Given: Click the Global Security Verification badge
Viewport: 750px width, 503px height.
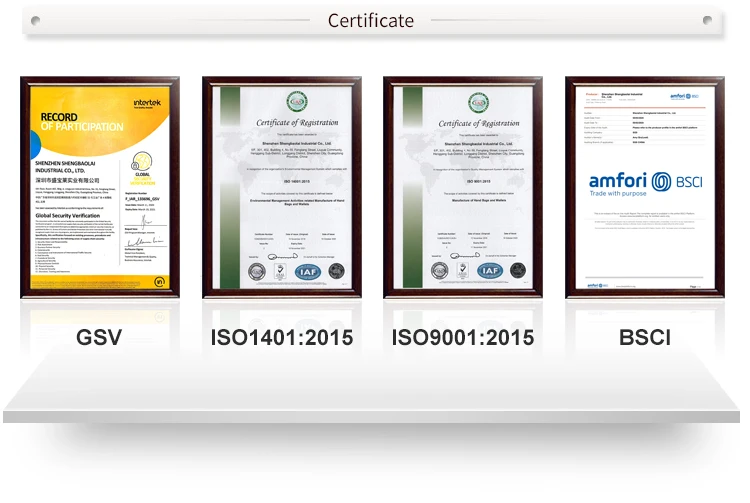Looking at the screenshot, I should pos(142,168).
